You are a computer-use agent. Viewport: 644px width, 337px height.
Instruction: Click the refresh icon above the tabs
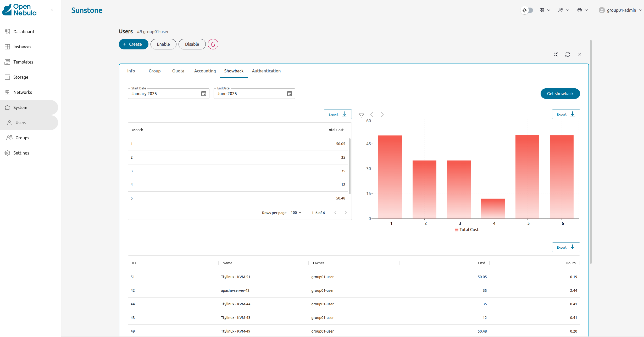pyautogui.click(x=568, y=54)
